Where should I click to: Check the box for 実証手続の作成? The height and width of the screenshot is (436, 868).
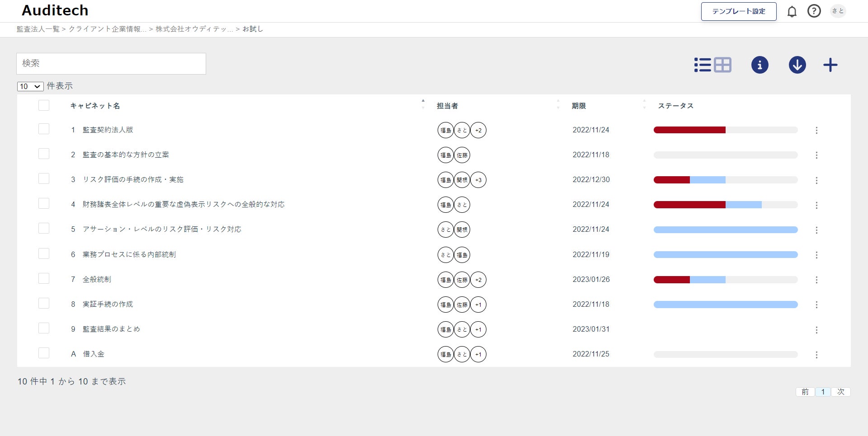[44, 303]
